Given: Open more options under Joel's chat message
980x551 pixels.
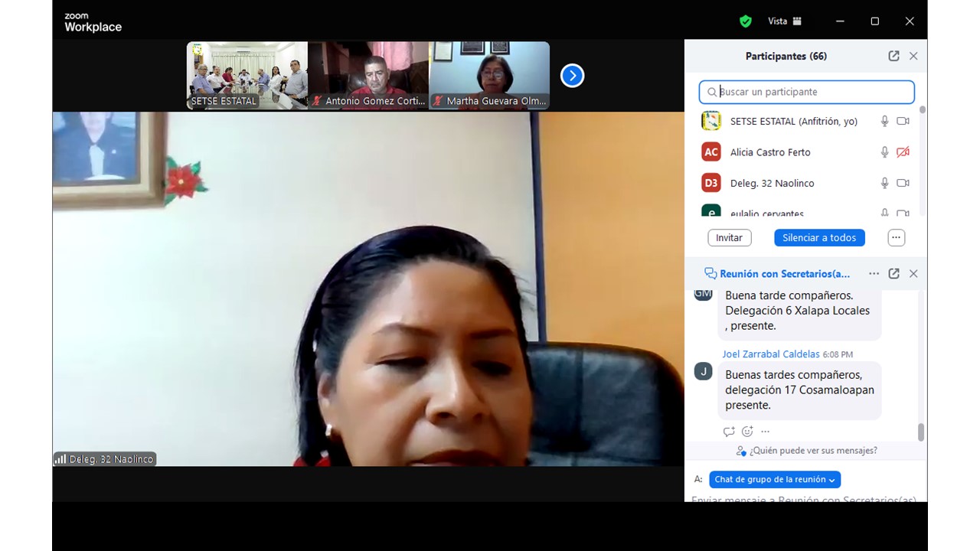Looking at the screenshot, I should [x=765, y=432].
